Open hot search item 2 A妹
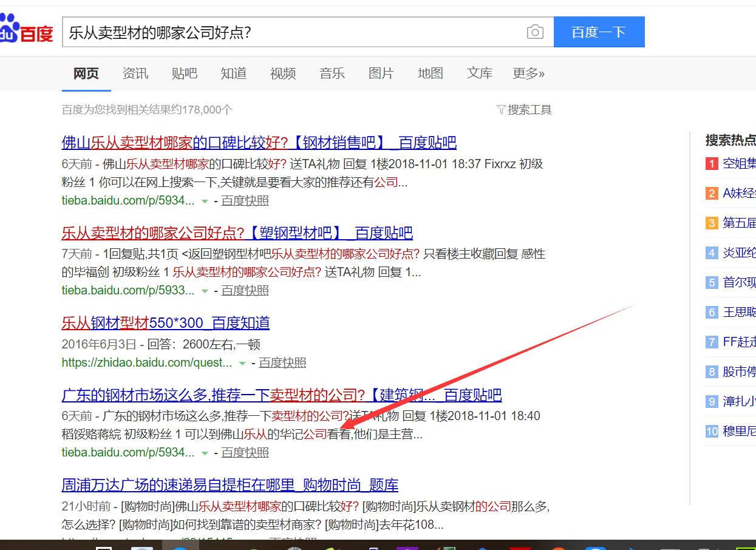The width and height of the screenshot is (756, 550). [739, 193]
